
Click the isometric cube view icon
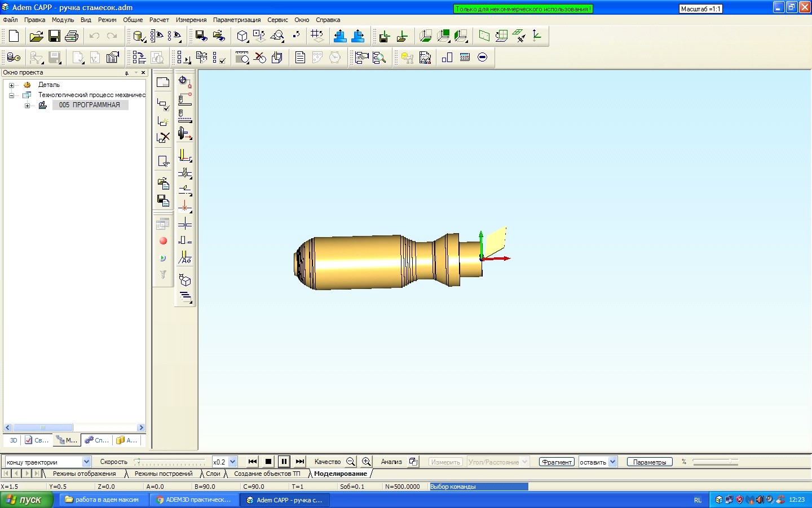click(x=242, y=36)
